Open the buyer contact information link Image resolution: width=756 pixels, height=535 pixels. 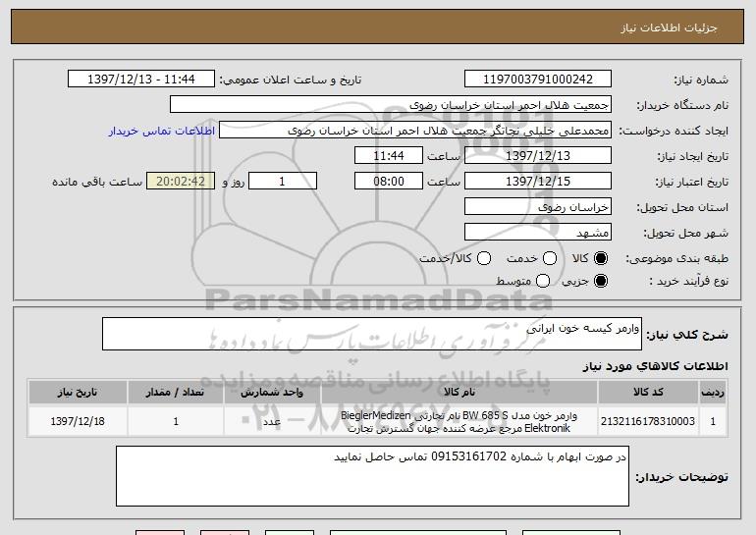pyautogui.click(x=162, y=132)
